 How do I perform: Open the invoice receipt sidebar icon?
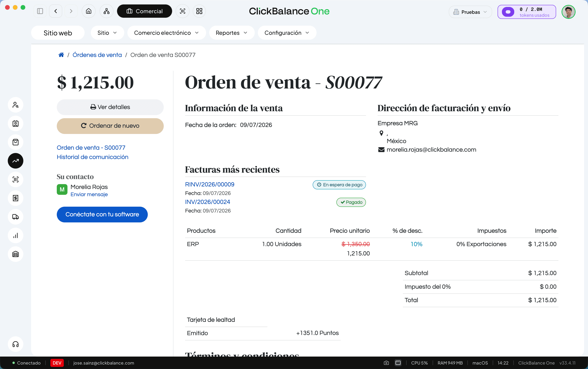[16, 198]
